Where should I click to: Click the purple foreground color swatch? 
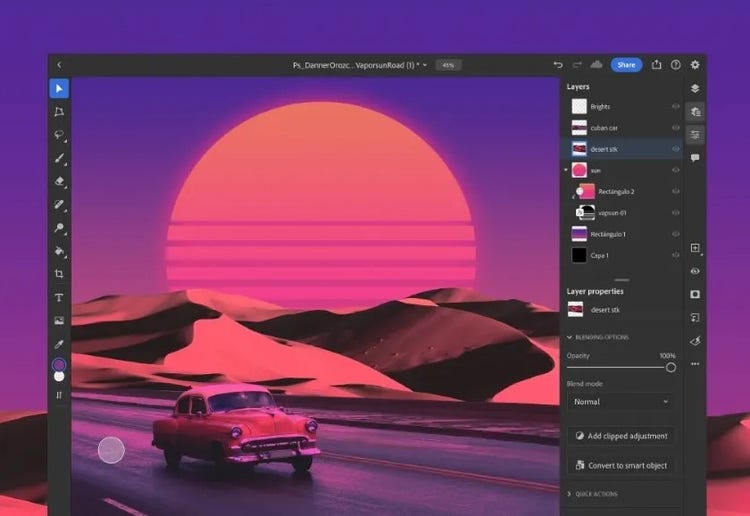tap(59, 365)
